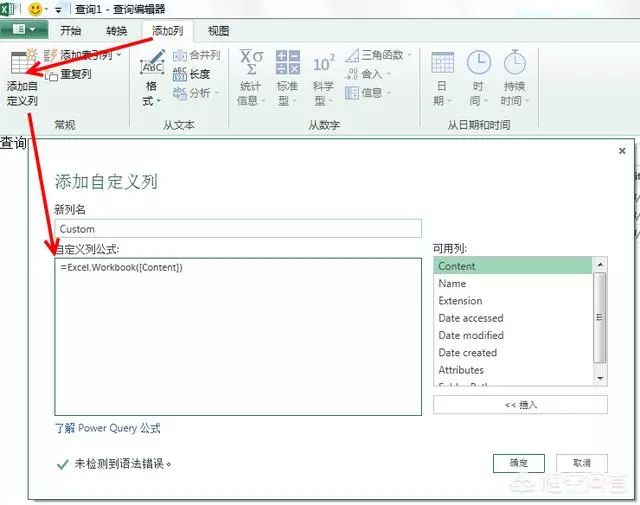Open the Duration (持续时间) stopwatch icon

click(x=514, y=62)
